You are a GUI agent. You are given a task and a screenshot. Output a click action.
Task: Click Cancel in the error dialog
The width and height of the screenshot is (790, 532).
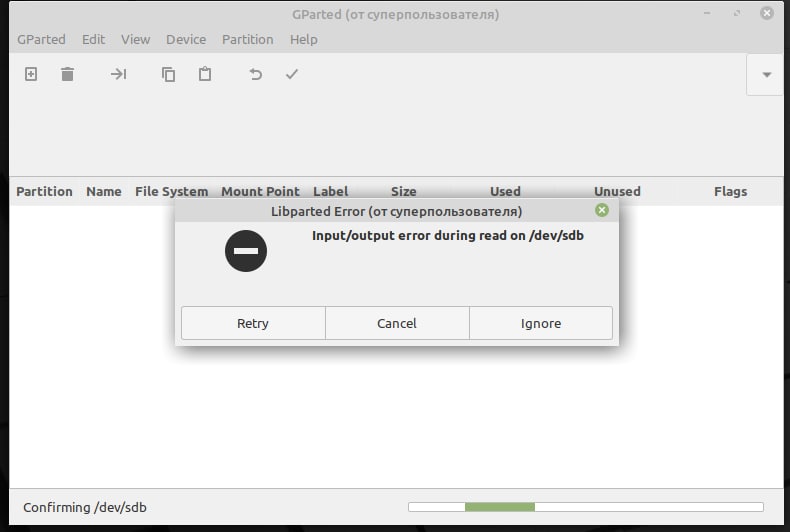point(397,323)
